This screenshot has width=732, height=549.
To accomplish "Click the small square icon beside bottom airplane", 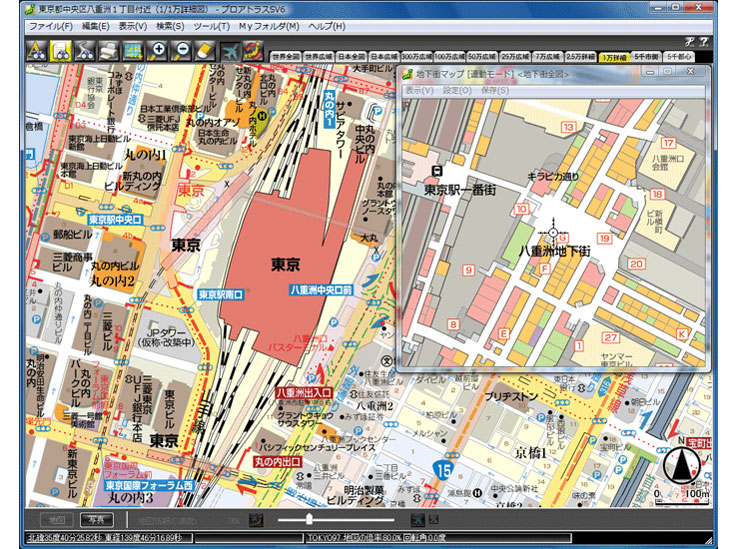I will tap(434, 519).
